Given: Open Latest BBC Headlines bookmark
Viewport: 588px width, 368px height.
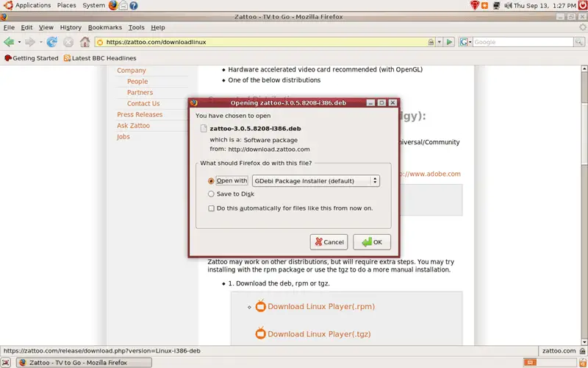Looking at the screenshot, I should pyautogui.click(x=100, y=58).
